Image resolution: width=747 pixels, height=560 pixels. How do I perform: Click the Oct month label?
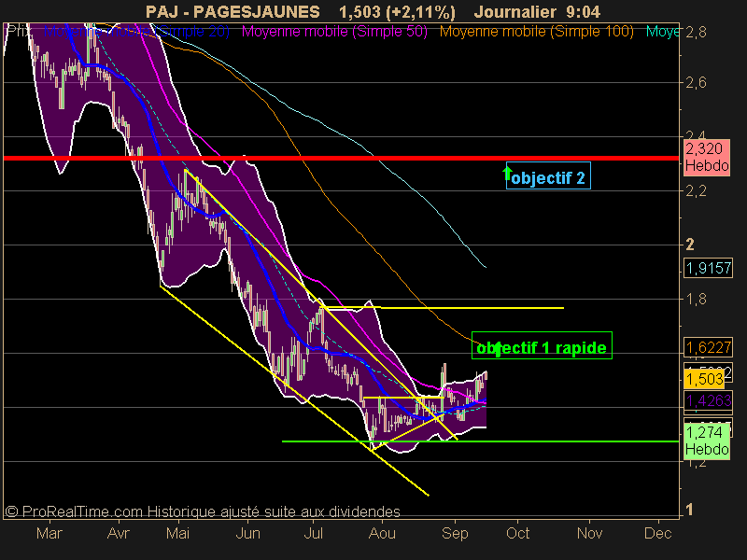pyautogui.click(x=518, y=533)
